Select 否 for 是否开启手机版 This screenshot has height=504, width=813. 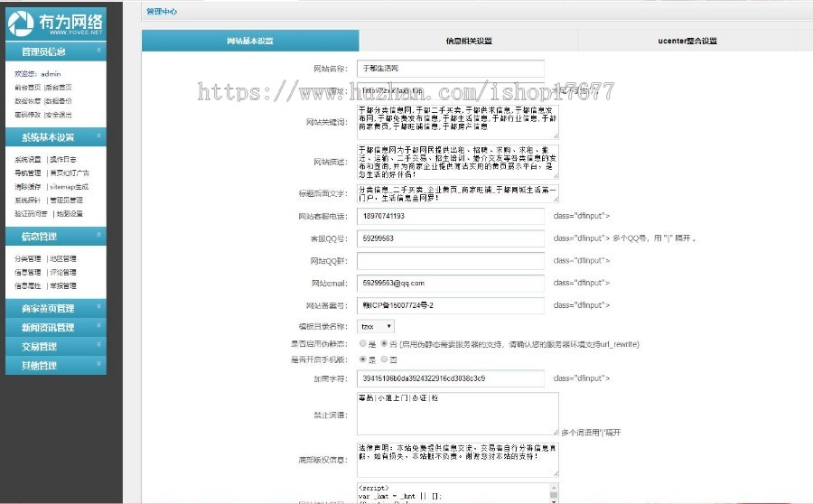tap(384, 359)
